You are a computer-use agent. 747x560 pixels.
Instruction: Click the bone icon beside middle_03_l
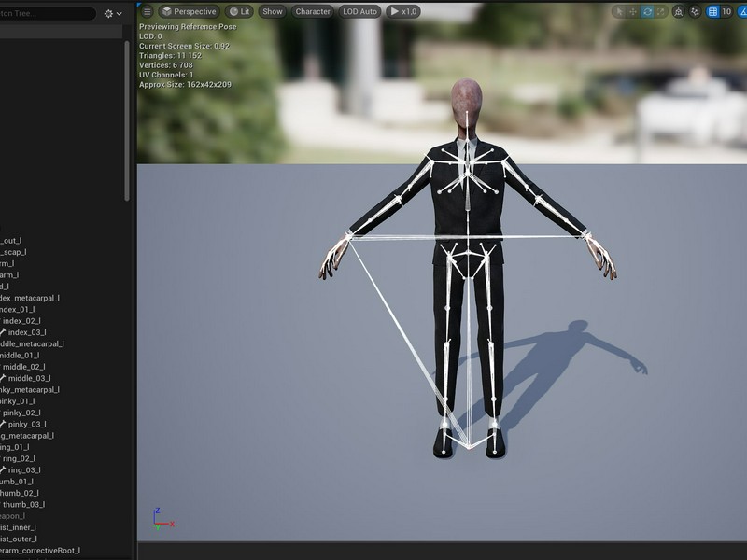[x=3, y=378]
